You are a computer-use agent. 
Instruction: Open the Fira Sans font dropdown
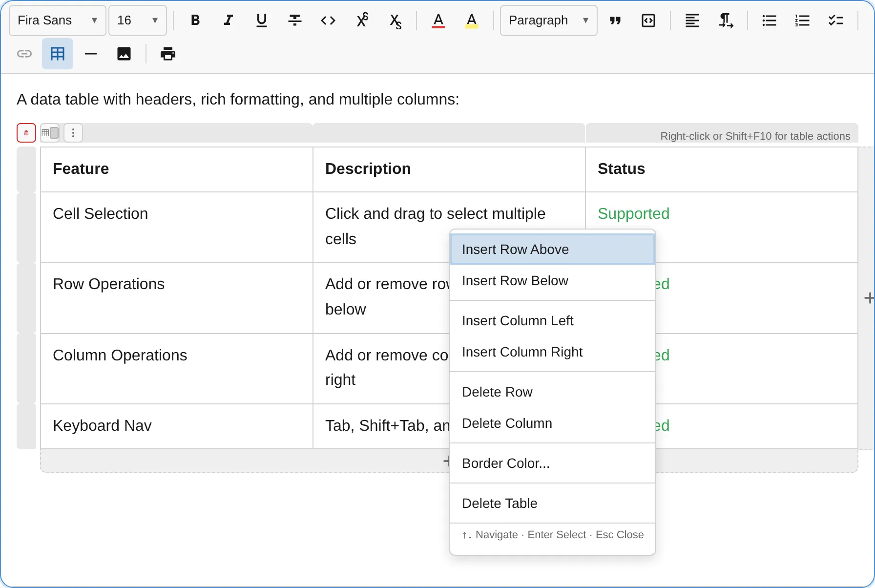click(x=57, y=20)
